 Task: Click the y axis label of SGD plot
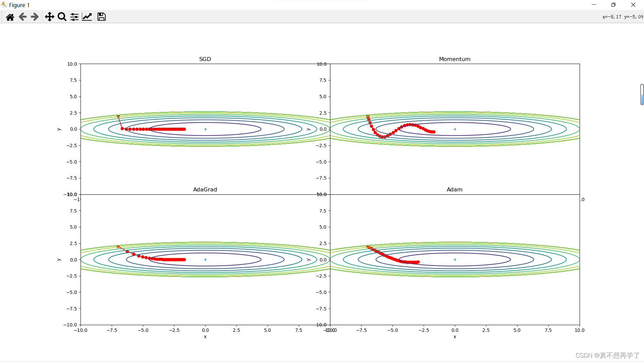click(x=59, y=129)
